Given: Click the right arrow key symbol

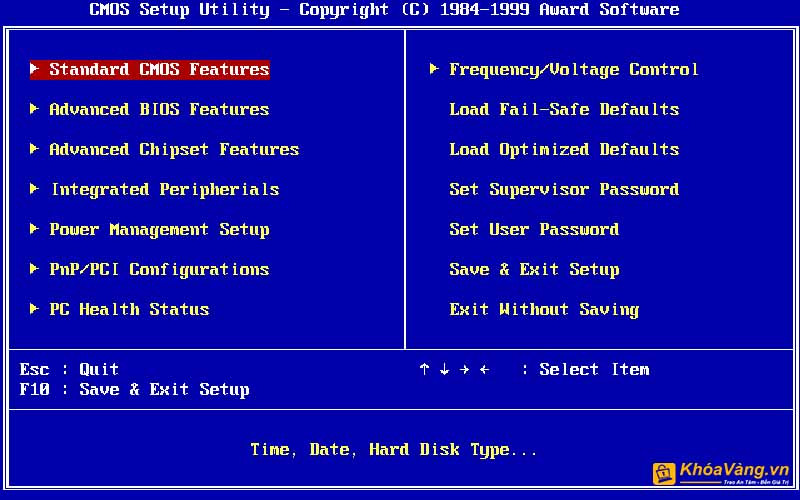Looking at the screenshot, I should tap(464, 369).
